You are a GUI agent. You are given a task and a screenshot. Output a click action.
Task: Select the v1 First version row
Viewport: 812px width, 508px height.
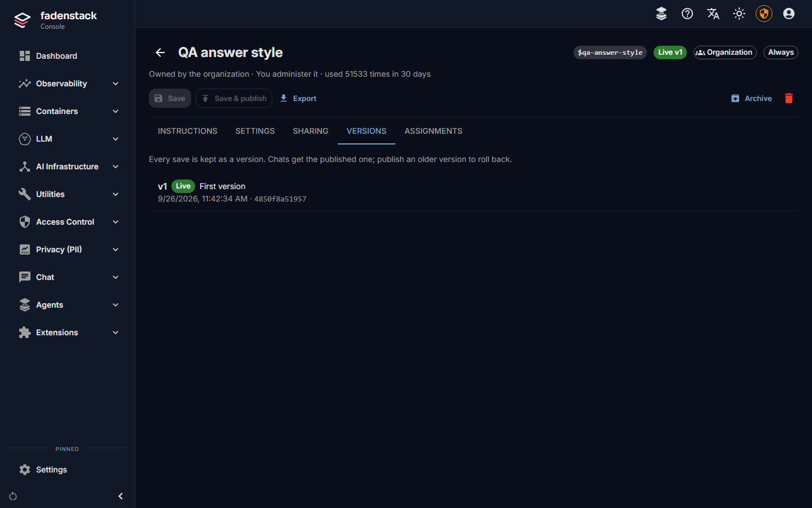coord(474,192)
